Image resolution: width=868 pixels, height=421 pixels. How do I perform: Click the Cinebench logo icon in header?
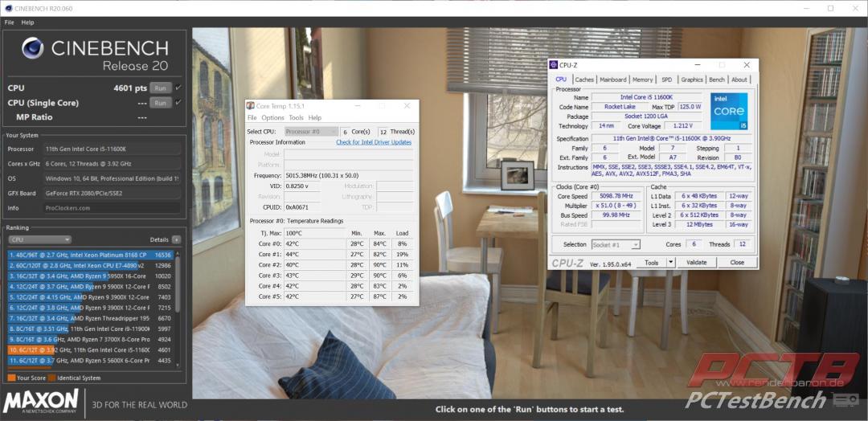click(33, 48)
